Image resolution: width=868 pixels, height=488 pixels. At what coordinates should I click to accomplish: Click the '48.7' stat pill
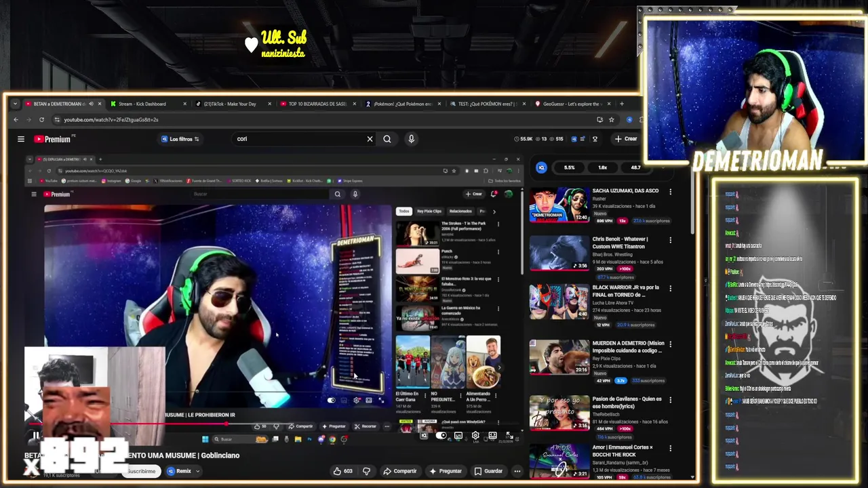click(635, 167)
